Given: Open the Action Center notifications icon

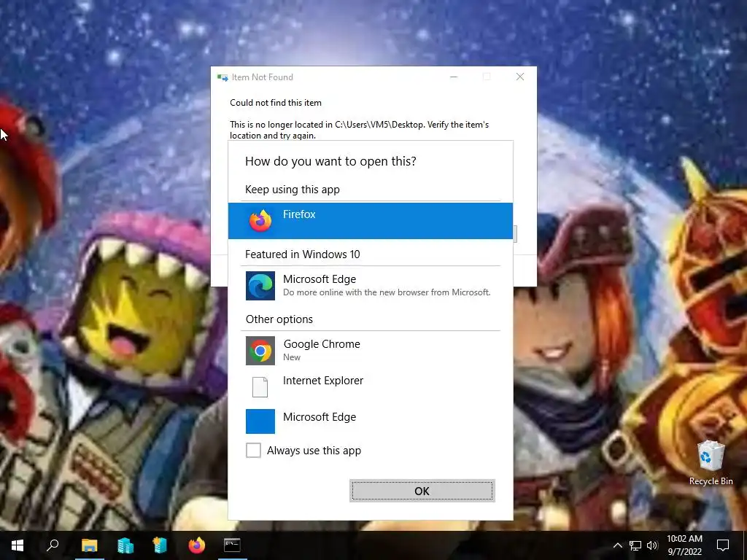Looking at the screenshot, I should 723,545.
